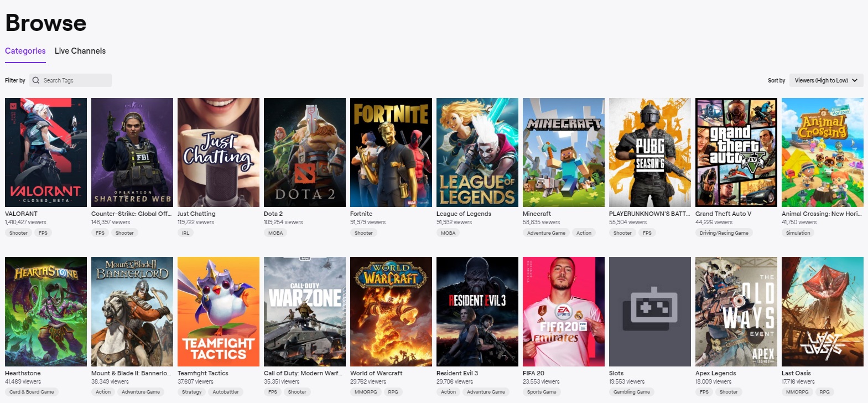Open the Dota 2 cover art
Screen dimensions: 868x403
[x=305, y=152]
